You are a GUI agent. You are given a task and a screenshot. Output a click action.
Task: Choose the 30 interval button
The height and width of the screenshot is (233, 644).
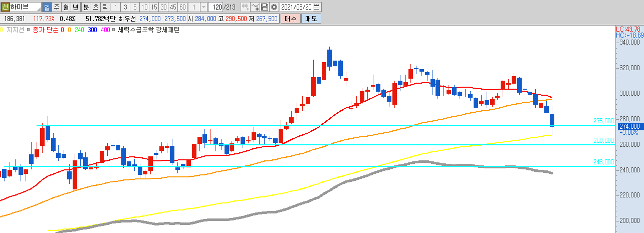[163, 7]
